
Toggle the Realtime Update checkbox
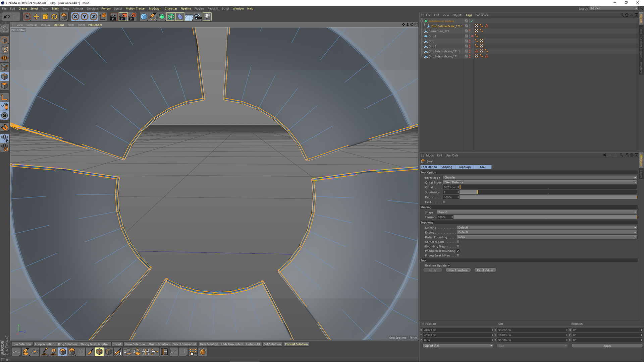[x=449, y=265]
